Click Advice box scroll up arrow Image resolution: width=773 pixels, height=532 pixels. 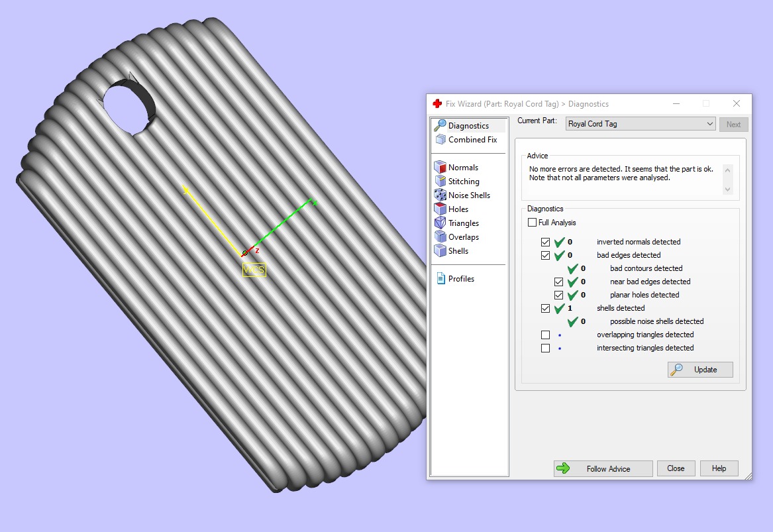(727, 170)
